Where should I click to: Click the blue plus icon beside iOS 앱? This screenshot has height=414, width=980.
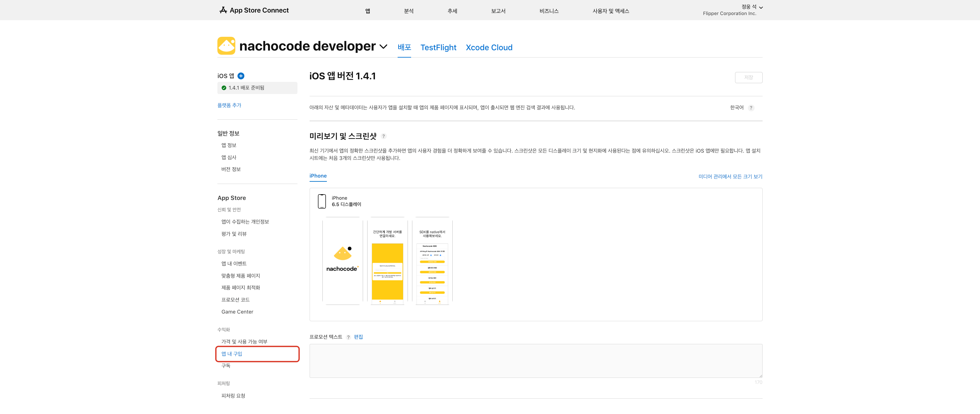241,76
